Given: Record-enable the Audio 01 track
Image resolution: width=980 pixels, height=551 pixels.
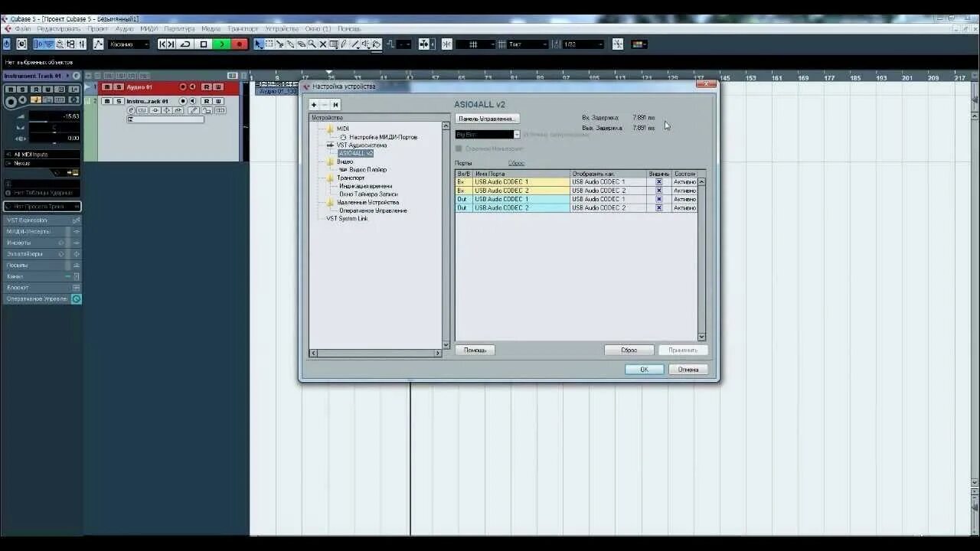Looking at the screenshot, I should (183, 87).
